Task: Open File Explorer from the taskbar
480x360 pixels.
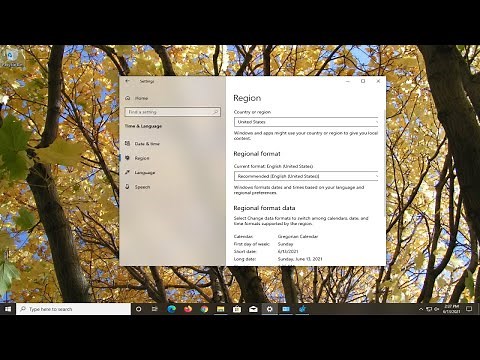Action: click(x=220, y=309)
